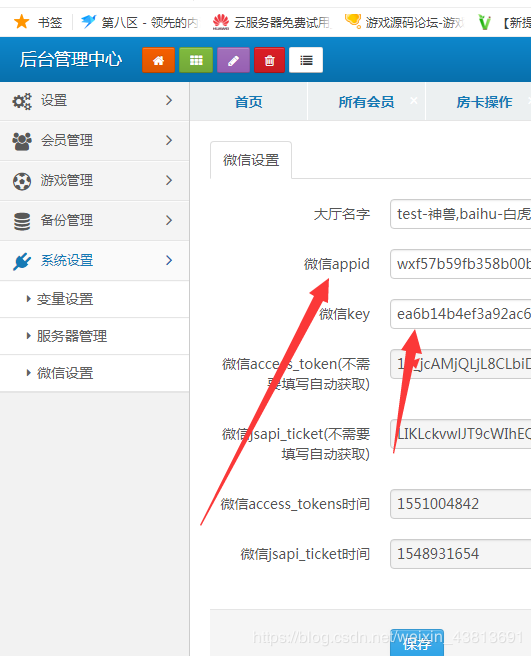Click the gears icon beside 设置
Screen dimensions: 531x656
pyautogui.click(x=22, y=101)
